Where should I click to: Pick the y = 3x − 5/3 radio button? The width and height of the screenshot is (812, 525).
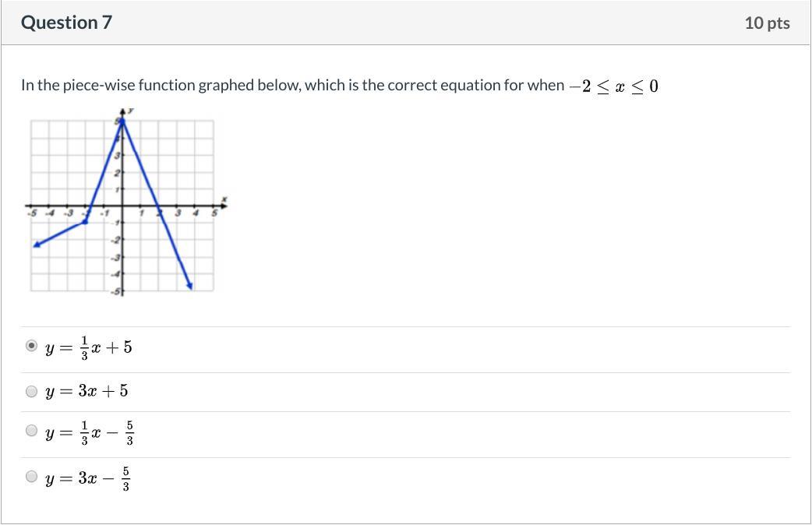tap(31, 476)
